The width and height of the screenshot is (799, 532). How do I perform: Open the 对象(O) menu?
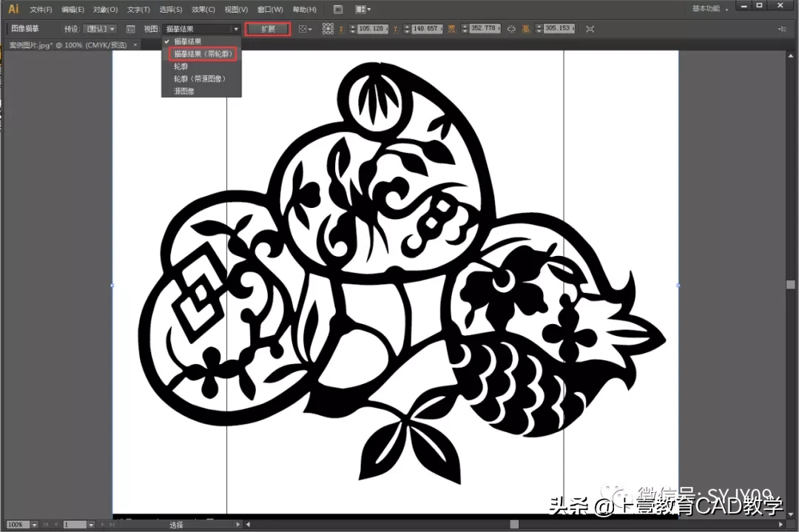point(106,10)
